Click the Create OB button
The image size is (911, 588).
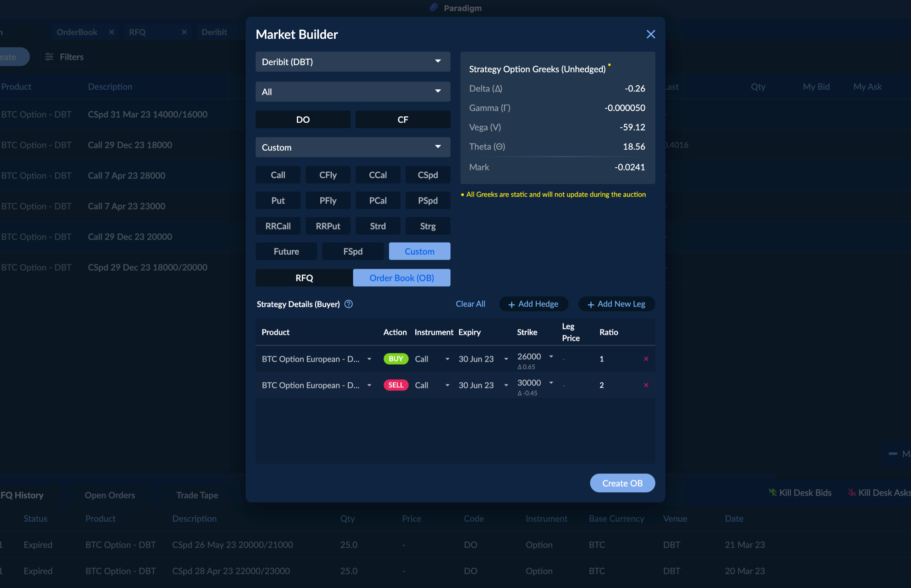pos(622,483)
